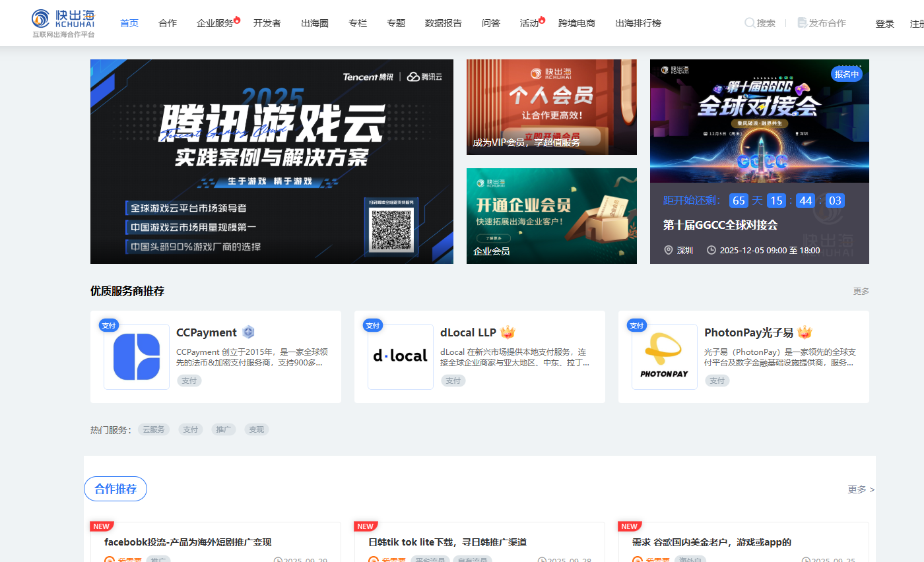Select the 云服务 hot service tag
Screen dimensions: 924x562
(154, 429)
